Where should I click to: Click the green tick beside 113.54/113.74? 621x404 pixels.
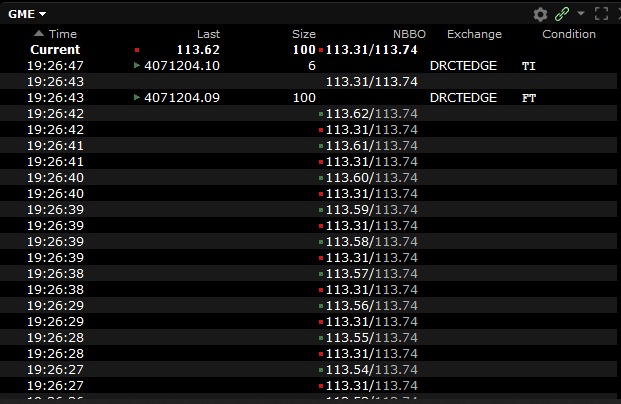tap(321, 370)
